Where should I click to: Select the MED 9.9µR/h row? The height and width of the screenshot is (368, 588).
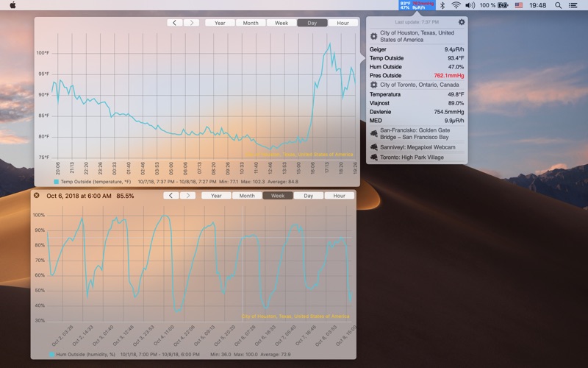tap(417, 121)
